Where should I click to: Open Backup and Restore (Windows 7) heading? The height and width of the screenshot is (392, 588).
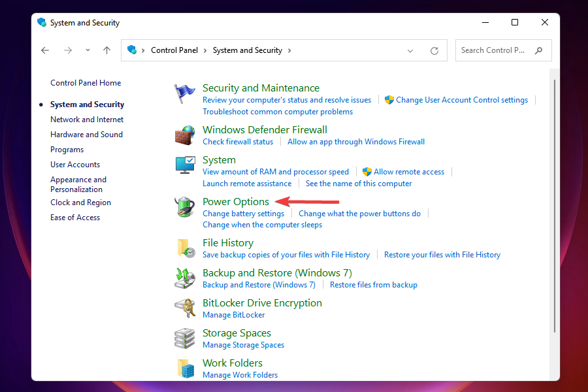click(x=277, y=273)
